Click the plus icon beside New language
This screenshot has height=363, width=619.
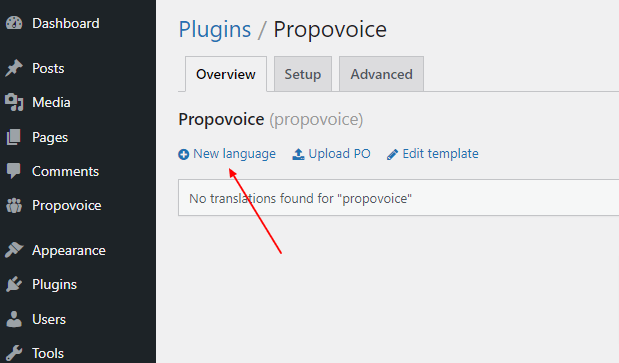tap(184, 154)
